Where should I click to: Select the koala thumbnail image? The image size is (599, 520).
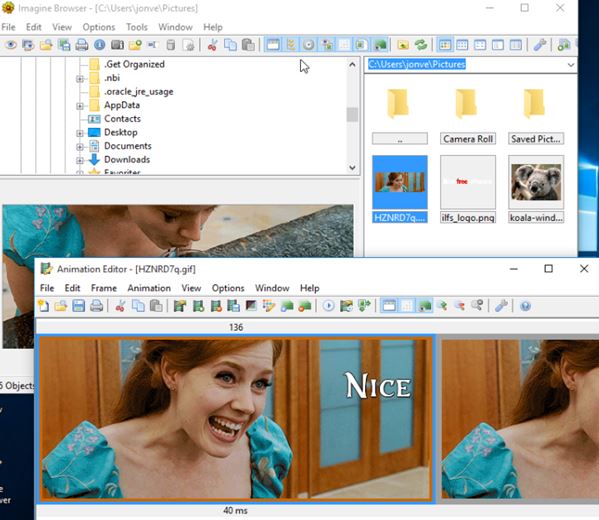[536, 189]
